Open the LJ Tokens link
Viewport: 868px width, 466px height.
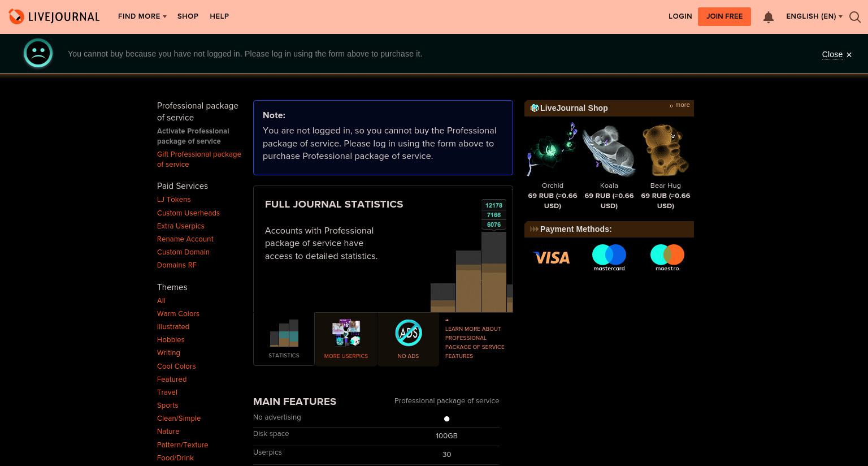(173, 200)
